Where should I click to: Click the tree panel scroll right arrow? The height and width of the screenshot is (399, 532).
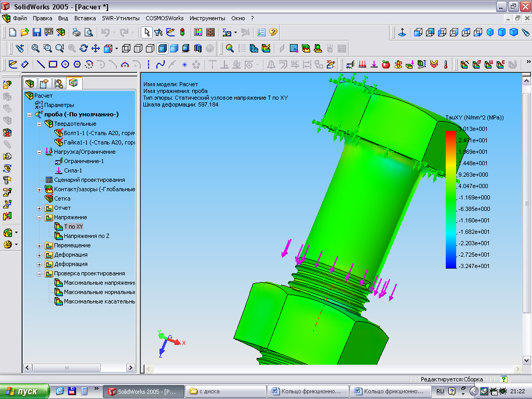[130, 368]
